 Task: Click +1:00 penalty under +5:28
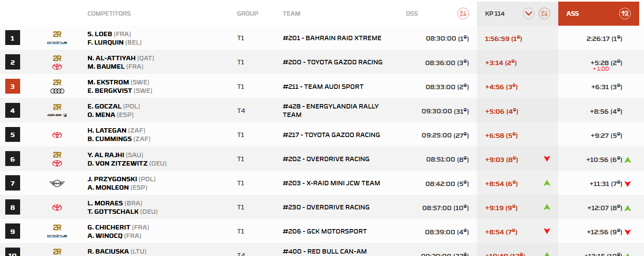point(601,69)
